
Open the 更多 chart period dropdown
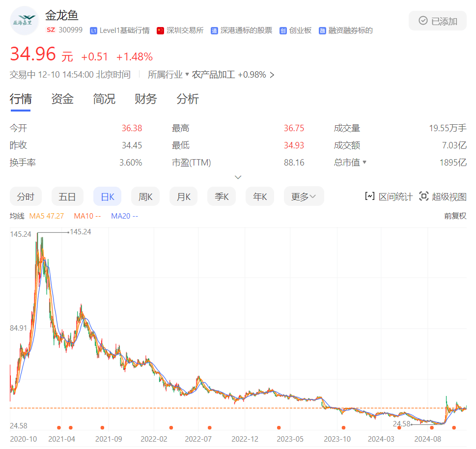(x=304, y=196)
